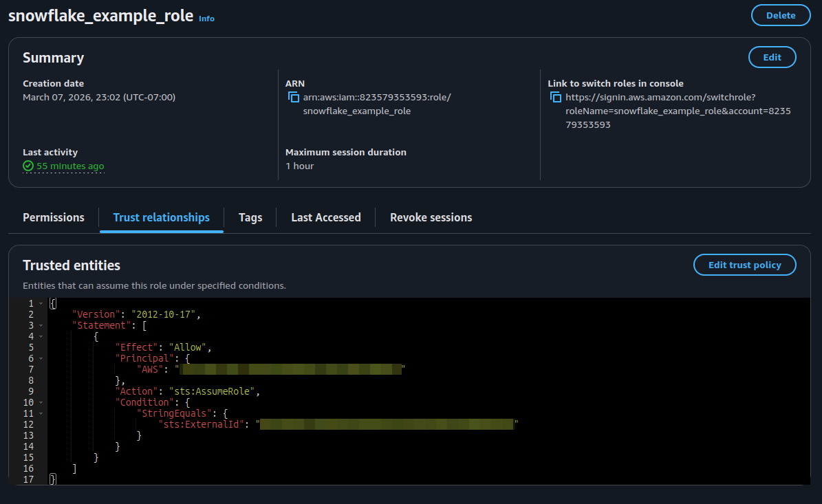Click the green check icon beside Last activity

[x=28, y=166]
